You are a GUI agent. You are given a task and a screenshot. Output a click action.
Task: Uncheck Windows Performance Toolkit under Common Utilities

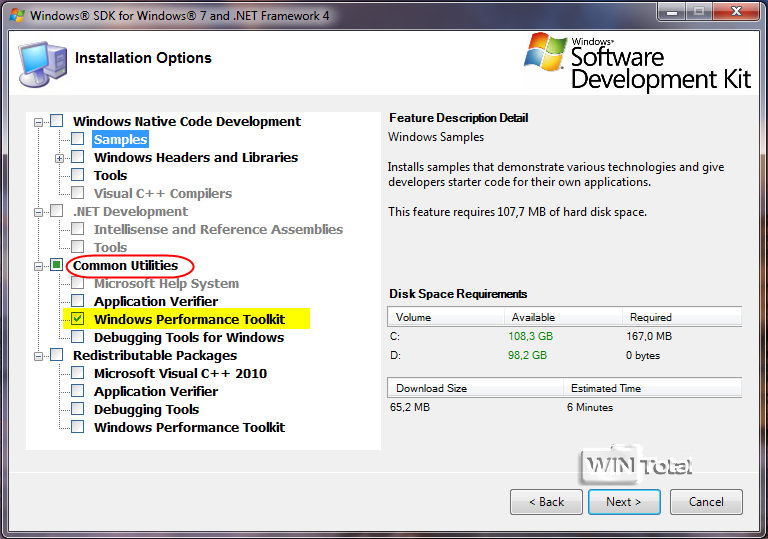point(78,318)
